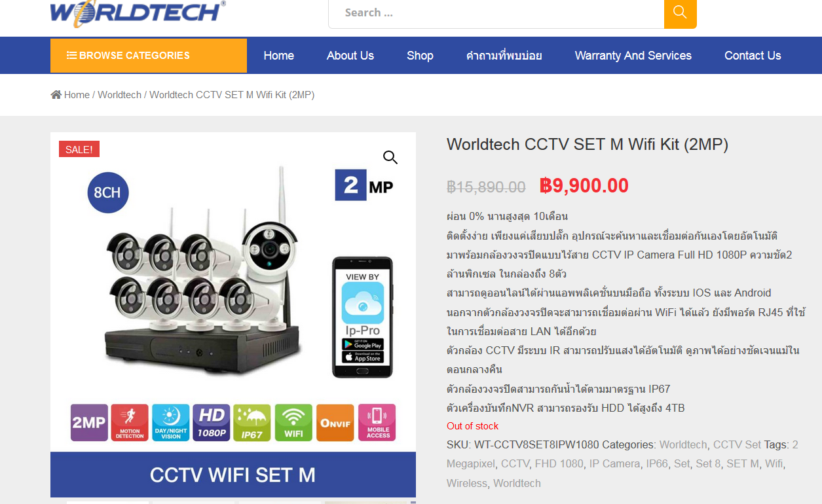Click the Wireless tag link
This screenshot has height=504, width=822.
point(467,483)
